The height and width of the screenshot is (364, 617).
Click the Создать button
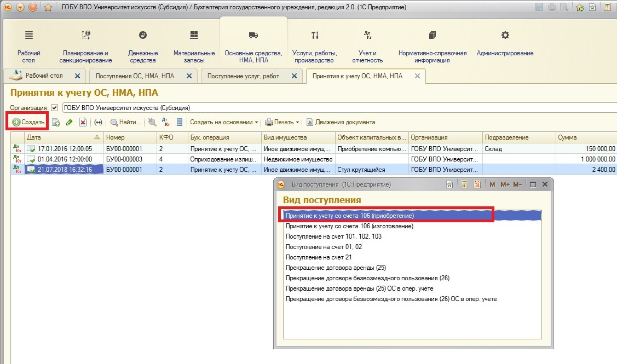click(28, 122)
